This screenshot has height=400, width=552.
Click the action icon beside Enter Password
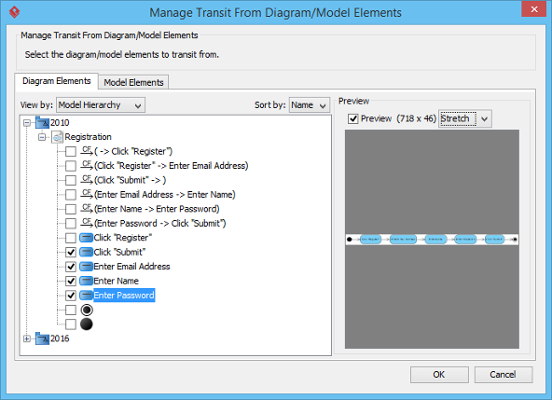86,295
